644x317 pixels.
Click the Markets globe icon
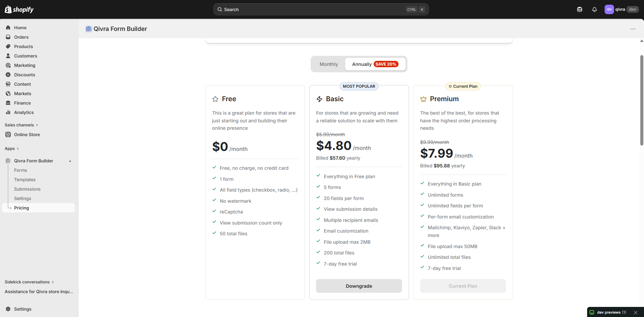point(8,93)
